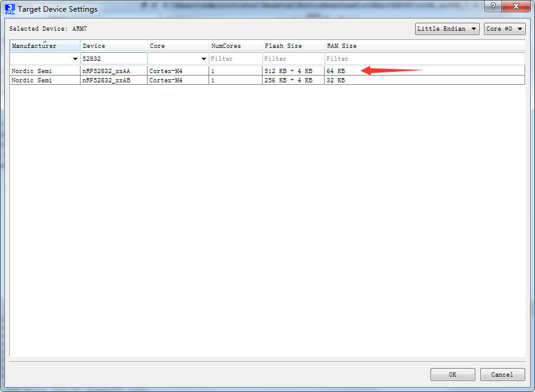This screenshot has width=535, height=392.
Task: Open the context help question mark icon
Action: coord(492,6)
